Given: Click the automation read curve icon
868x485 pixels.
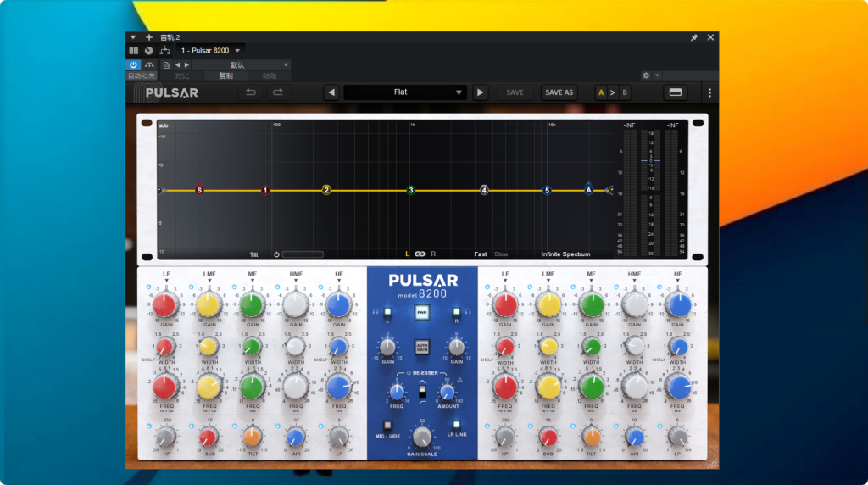Looking at the screenshot, I should 149,64.
